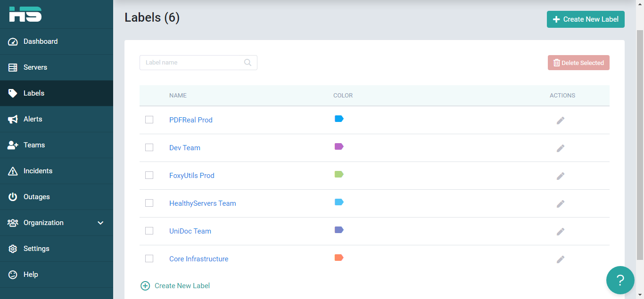
Task: Tick the FoxyUtils Prod checkbox
Action: (149, 176)
